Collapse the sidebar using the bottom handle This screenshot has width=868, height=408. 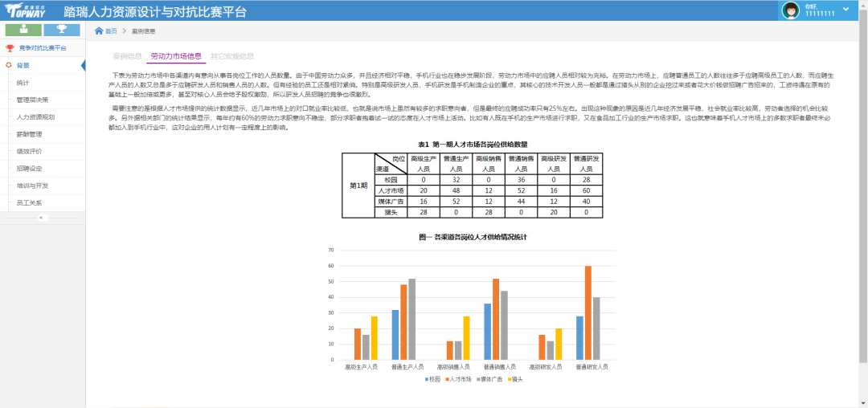click(42, 218)
